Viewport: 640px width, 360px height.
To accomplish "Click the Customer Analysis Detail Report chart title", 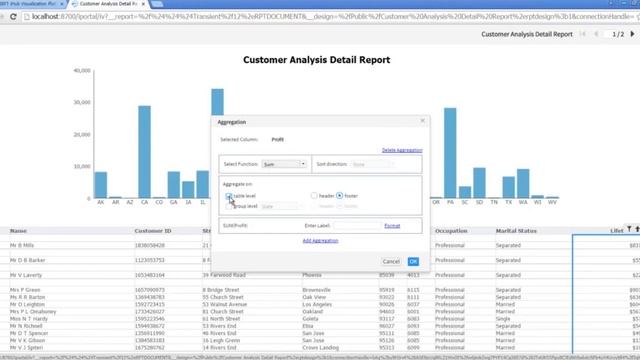I will point(316,60).
